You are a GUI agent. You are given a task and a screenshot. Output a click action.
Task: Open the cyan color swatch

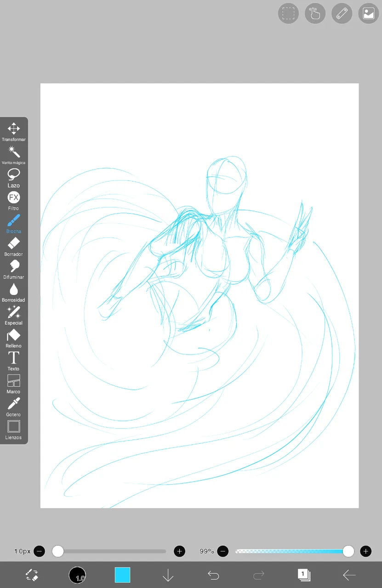coord(122,575)
